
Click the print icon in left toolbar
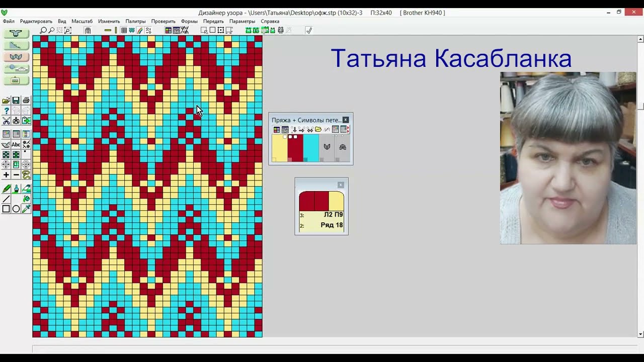point(26,101)
